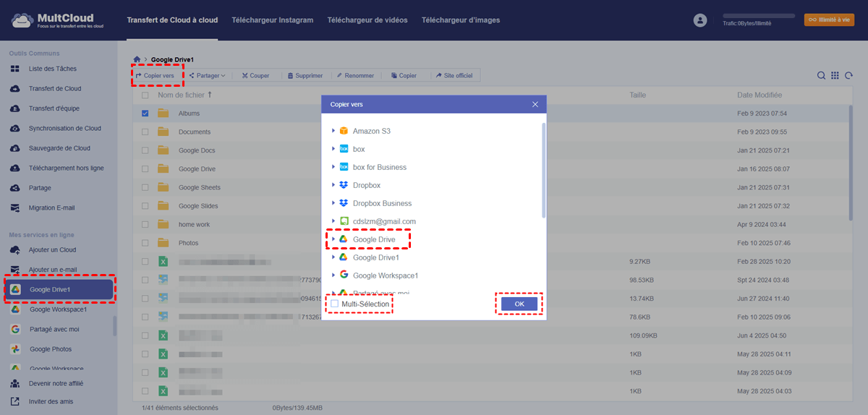Click Copier vers toolbar button
The image size is (868, 415).
tap(155, 75)
